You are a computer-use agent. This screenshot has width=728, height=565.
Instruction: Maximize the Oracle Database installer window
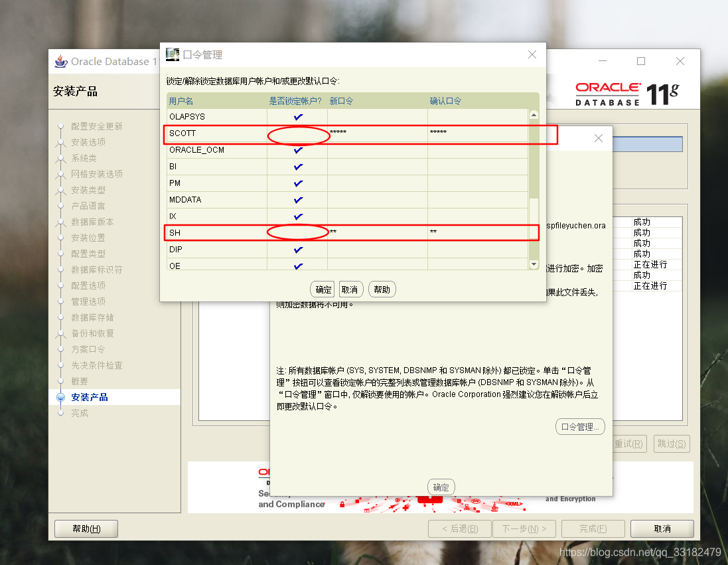point(641,61)
